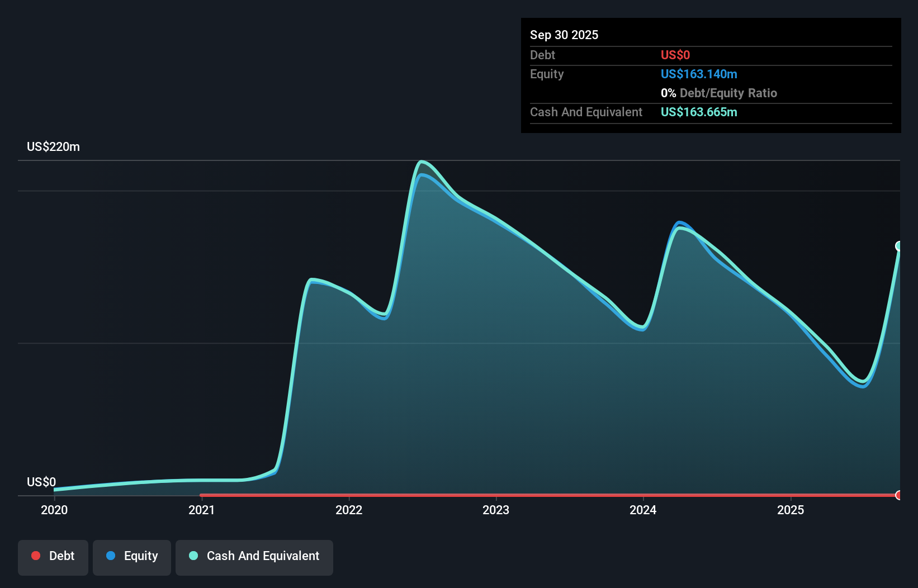Toggle visibility of the Equity series

(x=132, y=556)
